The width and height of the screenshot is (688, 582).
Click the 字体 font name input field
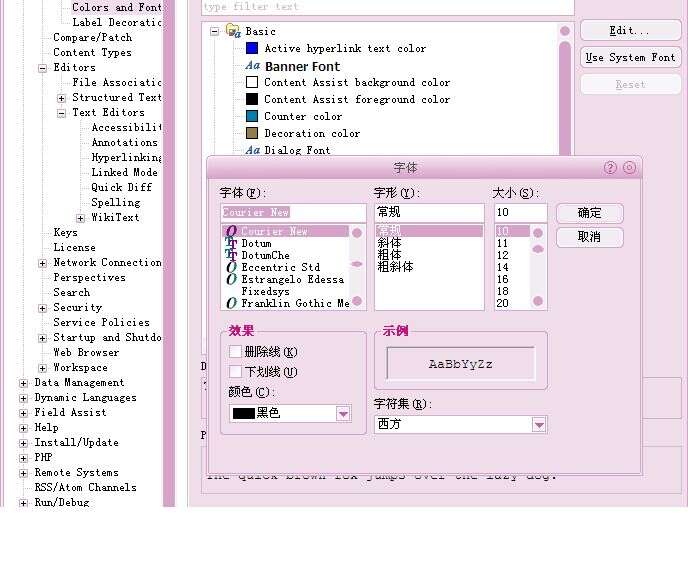294,212
